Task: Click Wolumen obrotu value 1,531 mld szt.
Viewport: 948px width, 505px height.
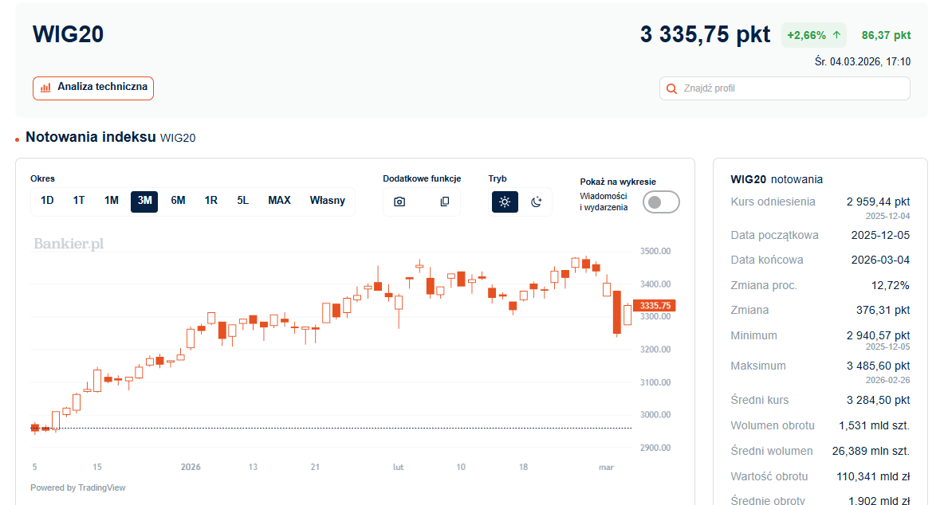Action: [874, 426]
